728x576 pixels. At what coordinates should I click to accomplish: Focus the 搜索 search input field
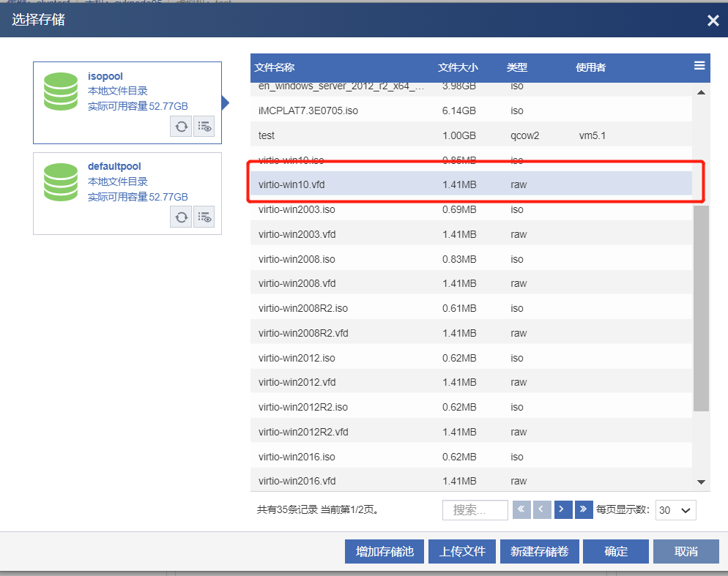475,510
